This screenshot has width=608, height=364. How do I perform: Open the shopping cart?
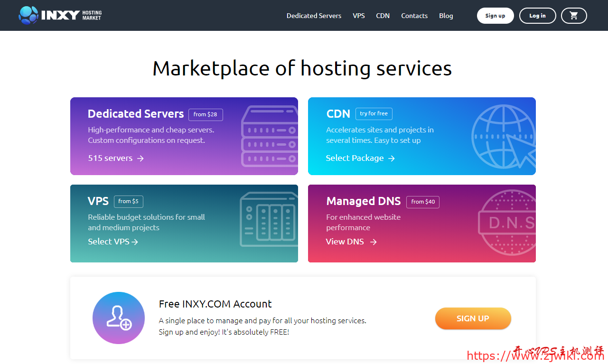(574, 15)
